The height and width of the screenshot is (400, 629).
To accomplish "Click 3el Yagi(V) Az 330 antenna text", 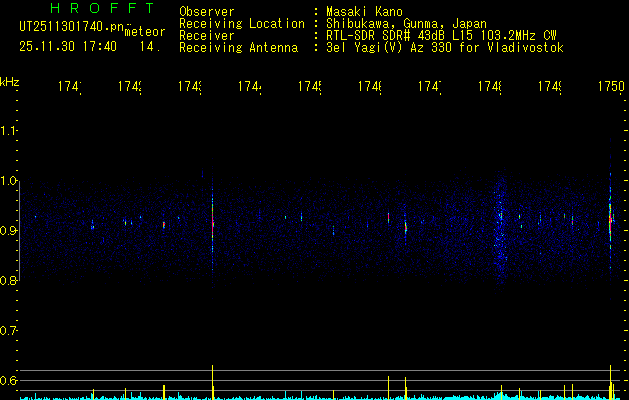I will pyautogui.click(x=445, y=48).
